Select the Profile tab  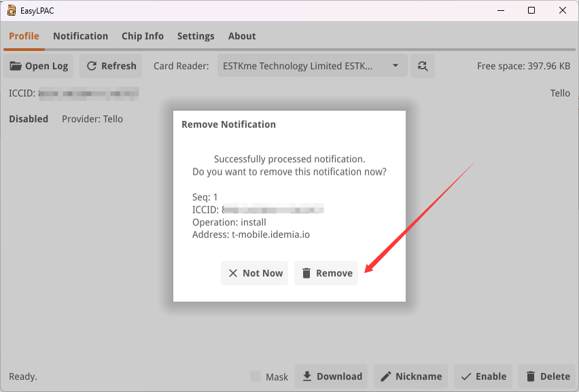(24, 36)
